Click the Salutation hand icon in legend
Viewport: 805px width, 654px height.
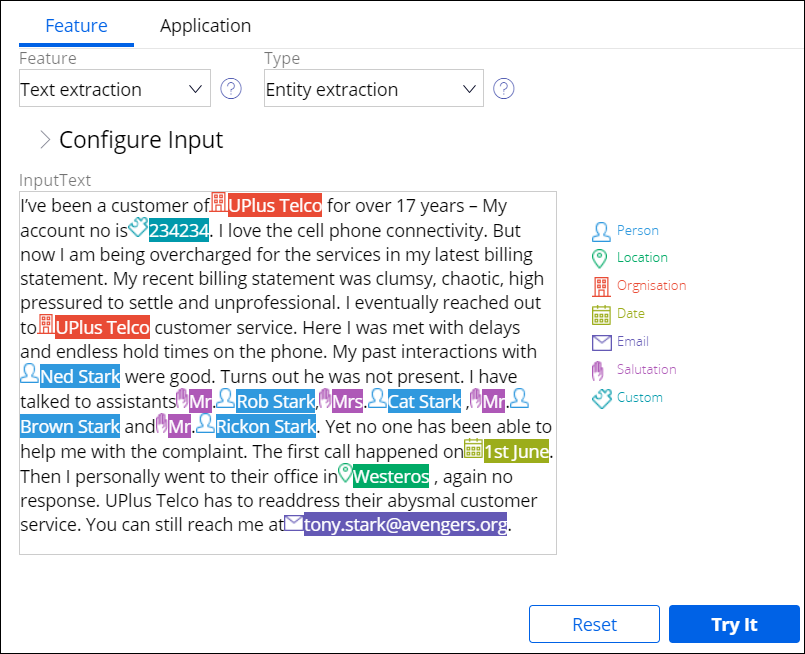[x=600, y=370]
